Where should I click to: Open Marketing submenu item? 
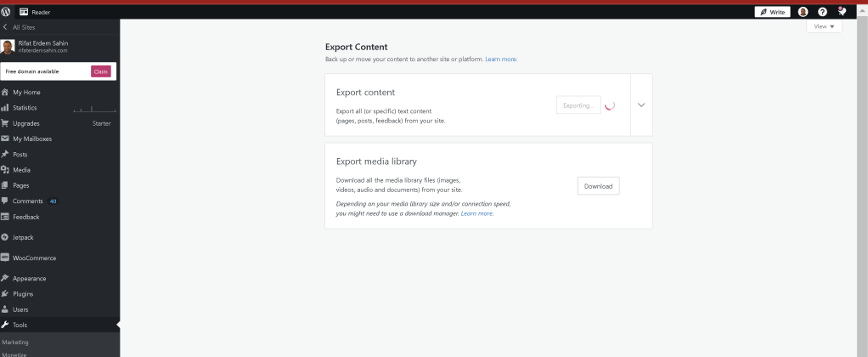[59, 342]
